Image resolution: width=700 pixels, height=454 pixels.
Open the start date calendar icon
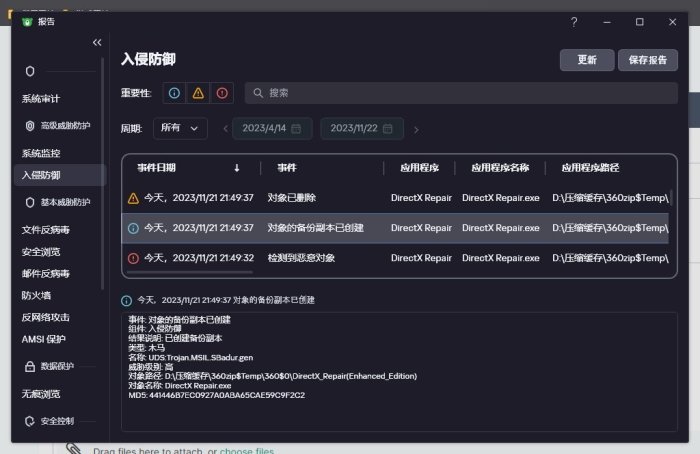(296, 129)
